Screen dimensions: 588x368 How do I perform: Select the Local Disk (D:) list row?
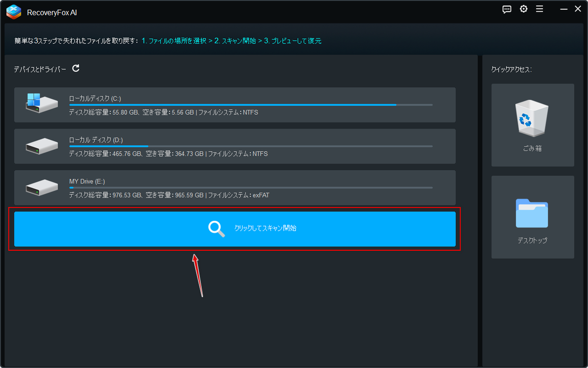(x=235, y=146)
